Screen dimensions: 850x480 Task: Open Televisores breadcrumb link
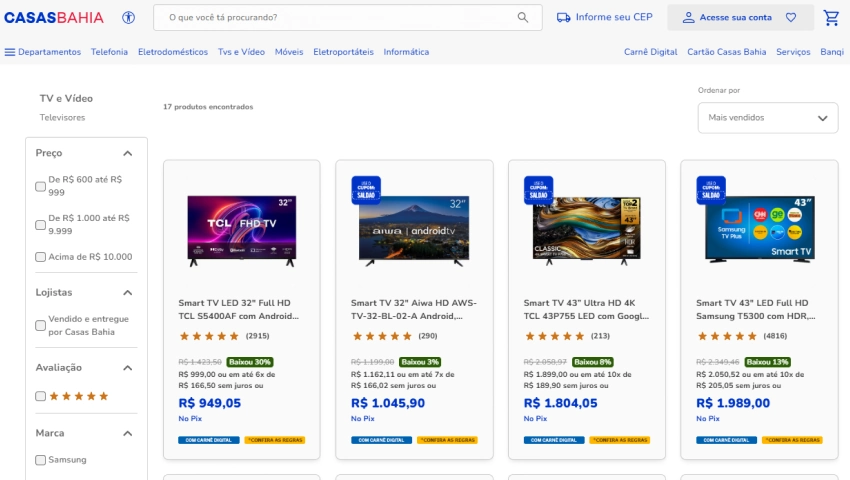[x=62, y=118]
